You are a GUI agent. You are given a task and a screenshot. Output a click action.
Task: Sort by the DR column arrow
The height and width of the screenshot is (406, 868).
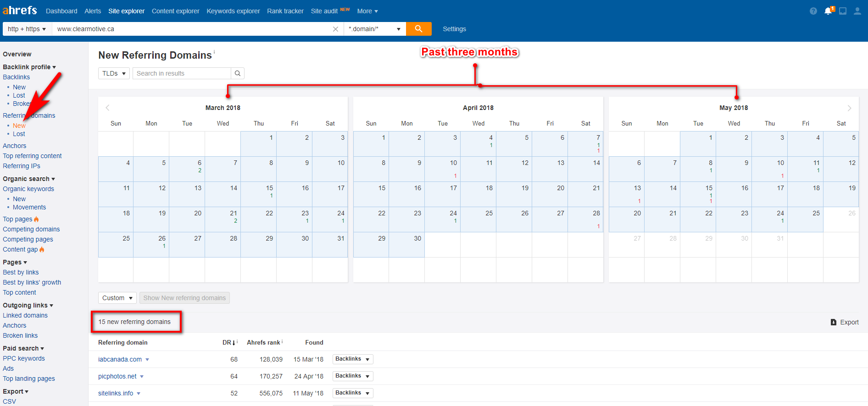(234, 343)
